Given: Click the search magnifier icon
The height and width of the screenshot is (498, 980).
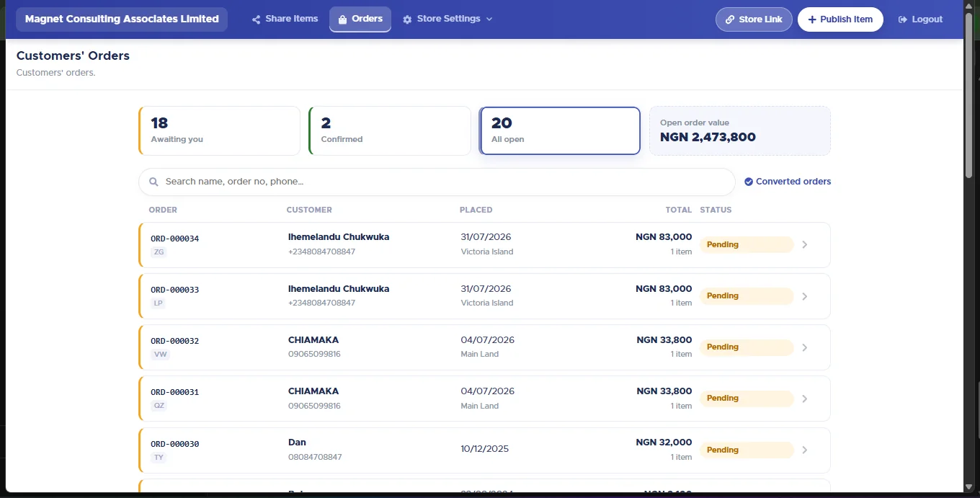Looking at the screenshot, I should pyautogui.click(x=153, y=182).
